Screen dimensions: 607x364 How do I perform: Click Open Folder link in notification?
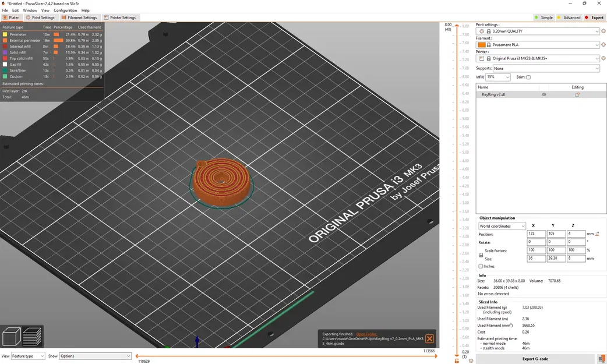point(366,334)
